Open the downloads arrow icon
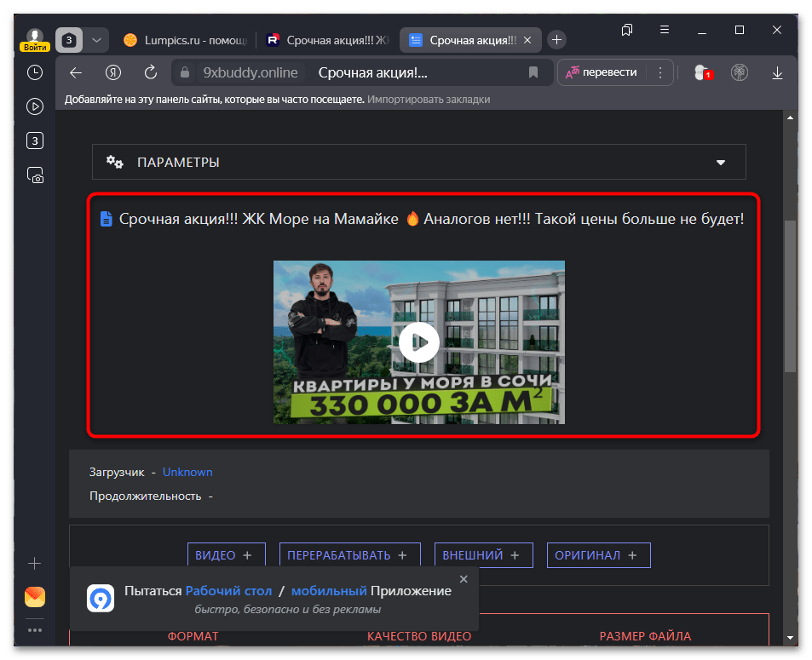The height and width of the screenshot is (660, 812). tap(777, 73)
